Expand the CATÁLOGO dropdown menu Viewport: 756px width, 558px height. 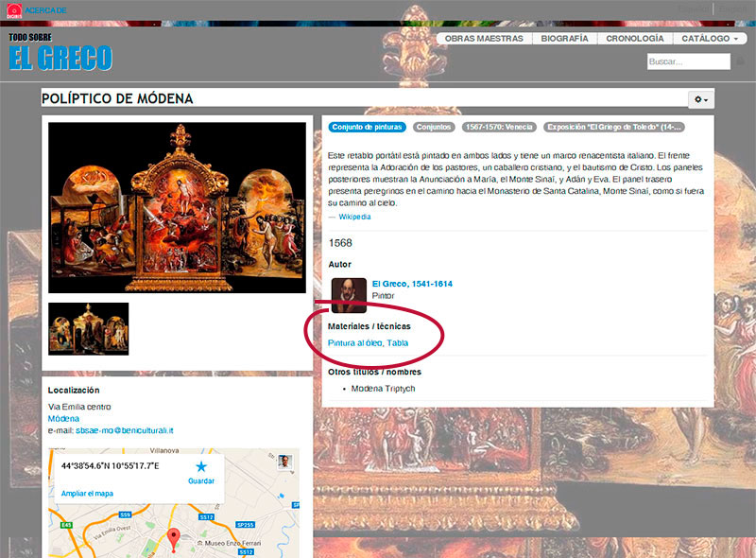[710, 38]
